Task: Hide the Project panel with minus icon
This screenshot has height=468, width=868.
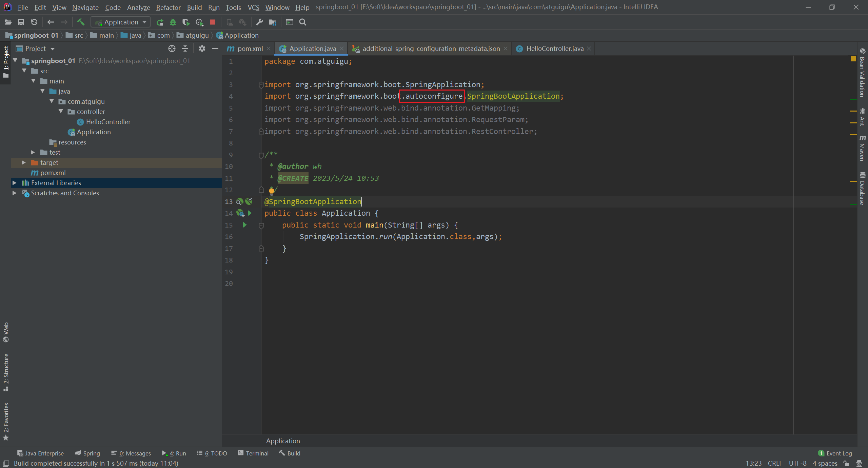Action: pyautogui.click(x=215, y=48)
